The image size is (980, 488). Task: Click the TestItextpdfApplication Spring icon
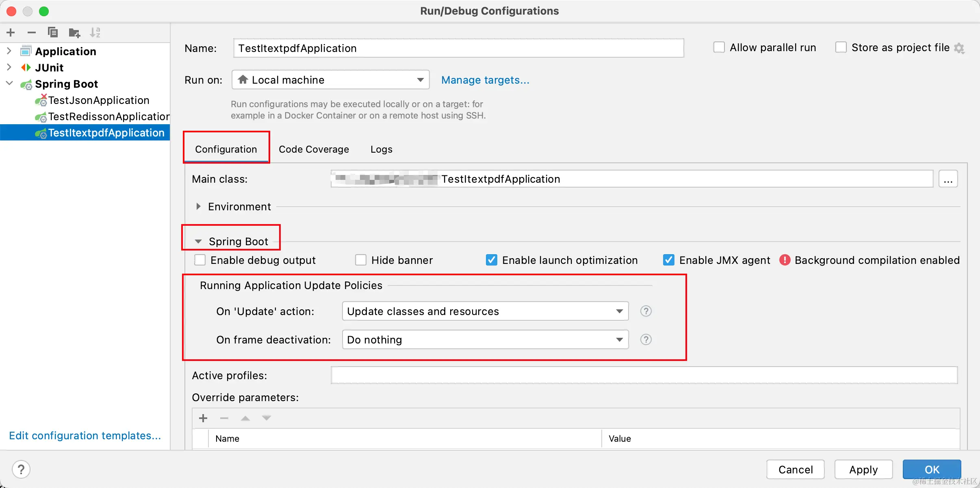coord(41,133)
